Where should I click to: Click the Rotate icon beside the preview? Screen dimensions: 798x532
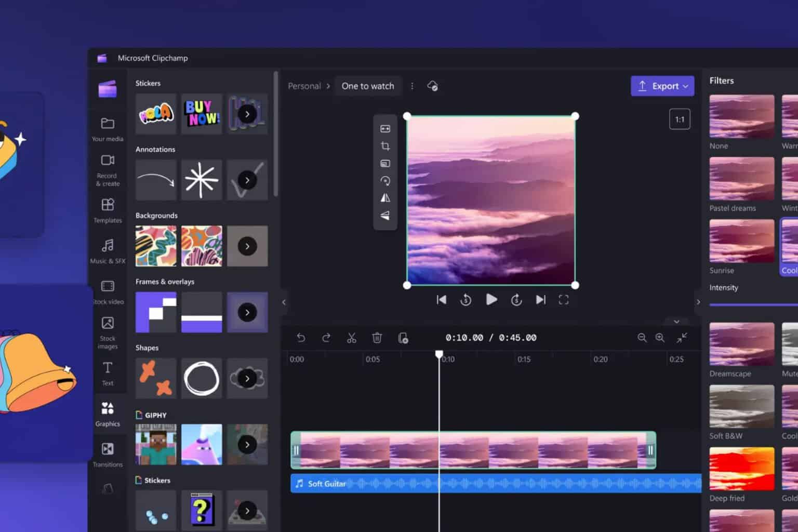point(385,180)
